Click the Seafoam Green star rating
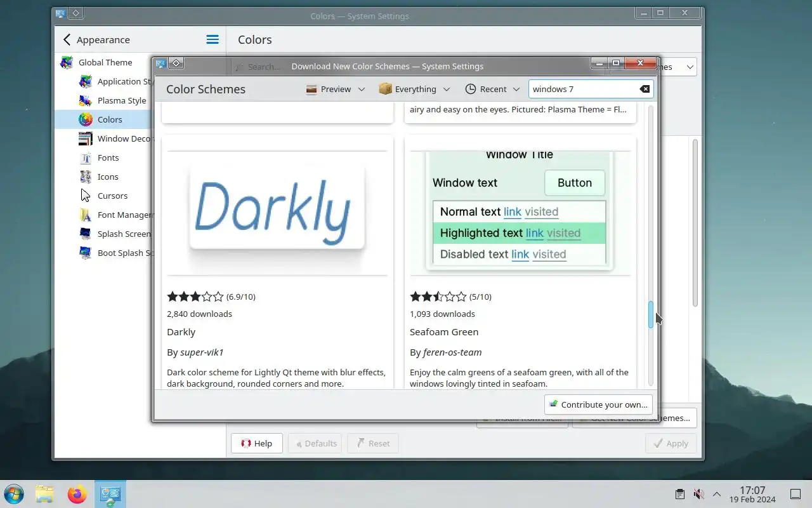Image resolution: width=812 pixels, height=508 pixels. click(438, 297)
